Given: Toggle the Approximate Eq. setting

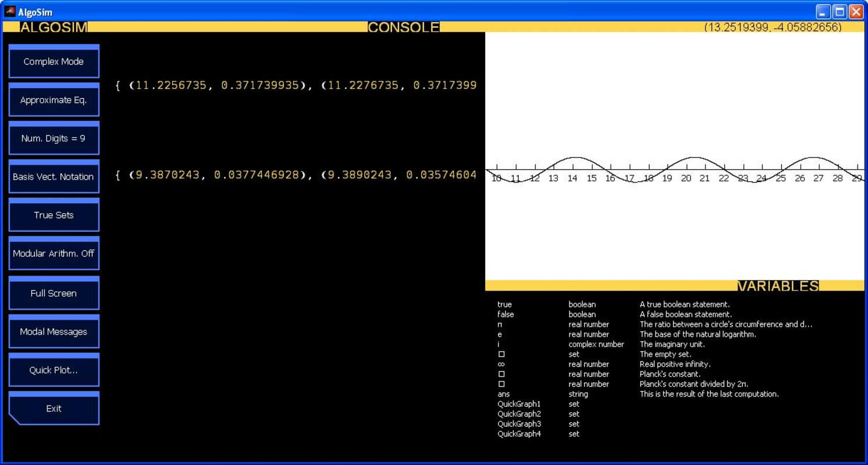Looking at the screenshot, I should 54,100.
